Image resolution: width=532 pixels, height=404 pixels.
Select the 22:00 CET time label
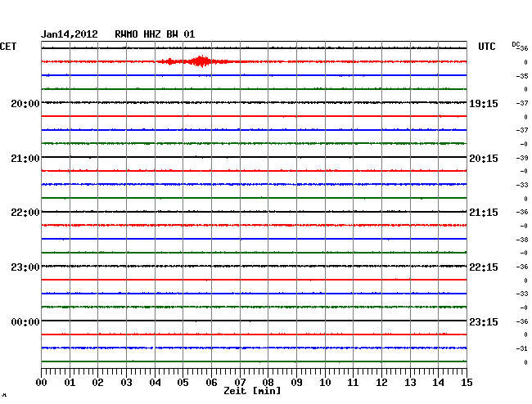(25, 213)
